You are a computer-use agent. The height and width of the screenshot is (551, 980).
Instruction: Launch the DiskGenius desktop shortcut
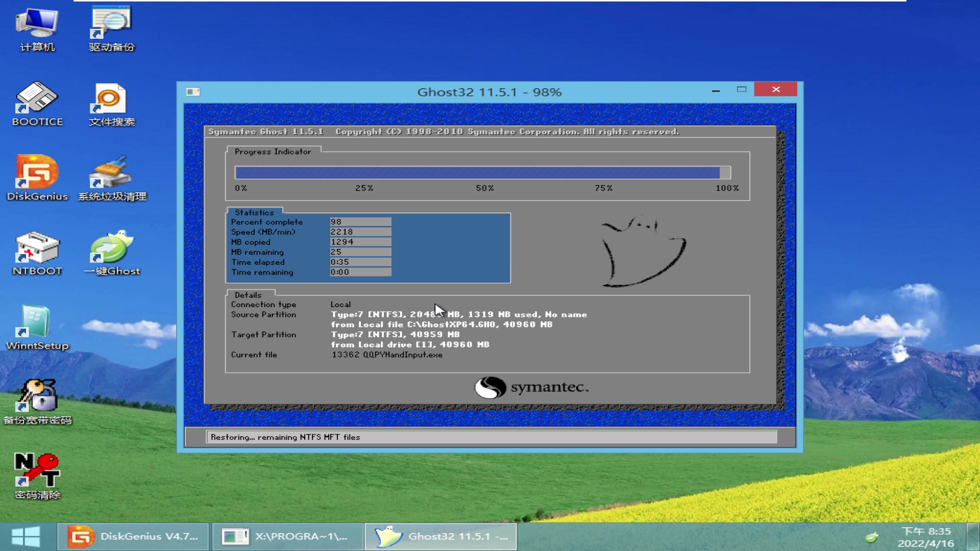37,179
